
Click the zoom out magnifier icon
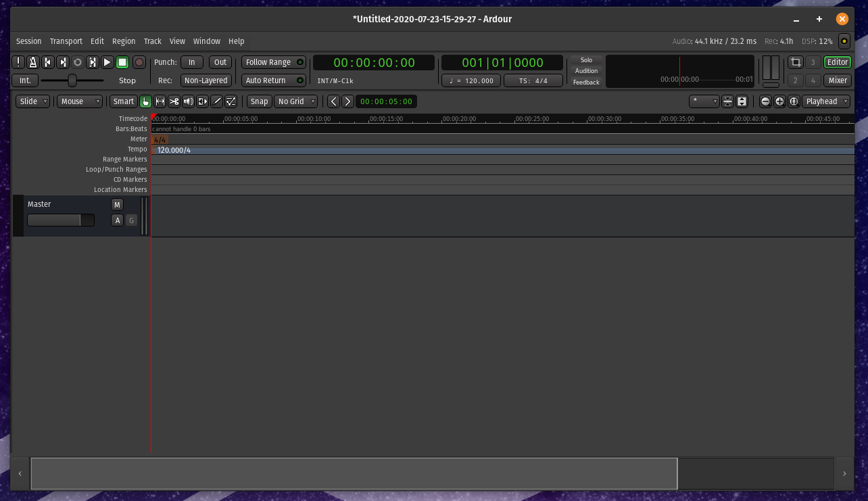[x=765, y=101]
